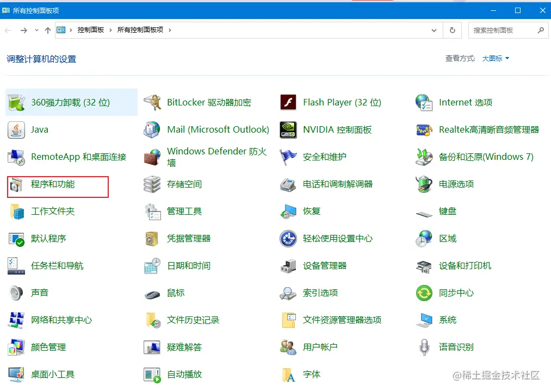This screenshot has height=392, width=551.
Task: Open the 工作文件夹 icon
Action: [x=16, y=211]
